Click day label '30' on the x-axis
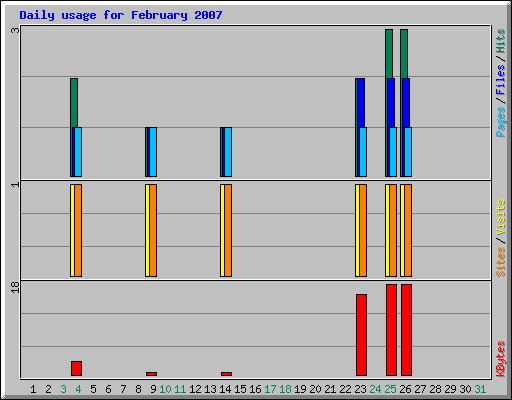512x400 pixels. (x=465, y=389)
